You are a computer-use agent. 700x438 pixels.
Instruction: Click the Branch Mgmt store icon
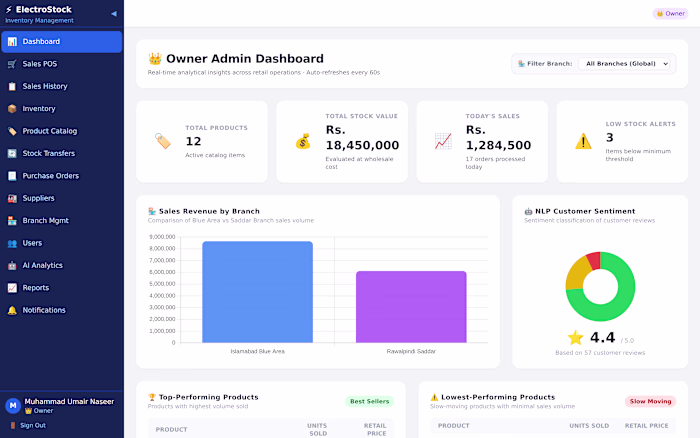(12, 221)
